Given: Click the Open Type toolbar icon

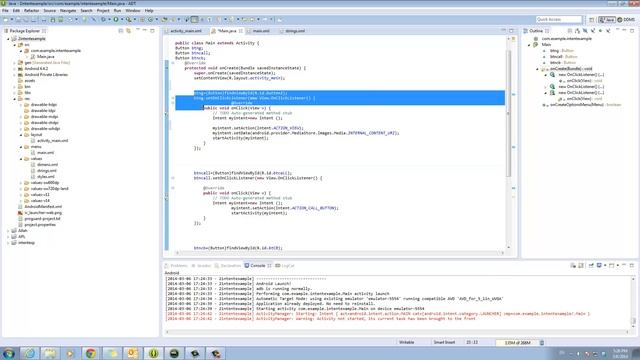Looking at the screenshot, I should (165, 20).
